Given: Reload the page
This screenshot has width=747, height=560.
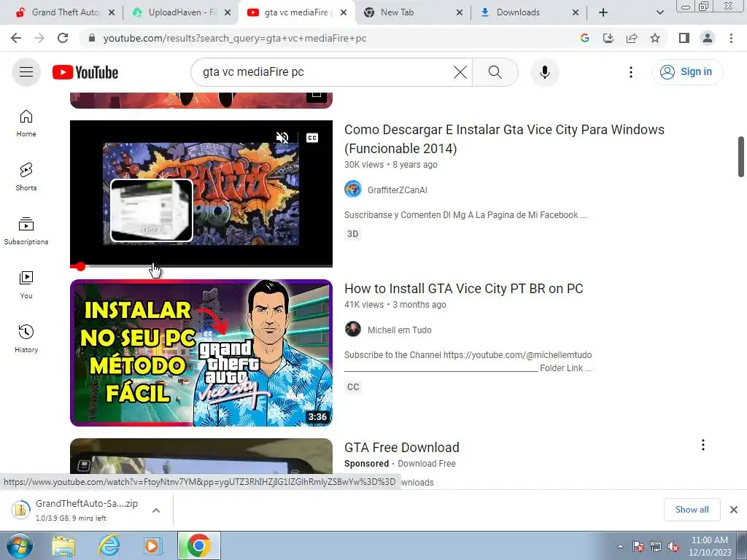Looking at the screenshot, I should coord(63,38).
